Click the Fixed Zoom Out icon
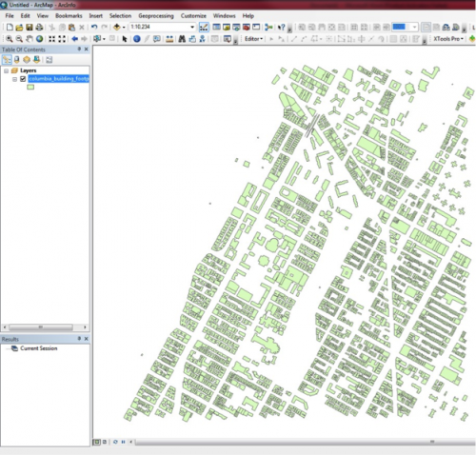The width and height of the screenshot is (476, 455). click(x=62, y=39)
